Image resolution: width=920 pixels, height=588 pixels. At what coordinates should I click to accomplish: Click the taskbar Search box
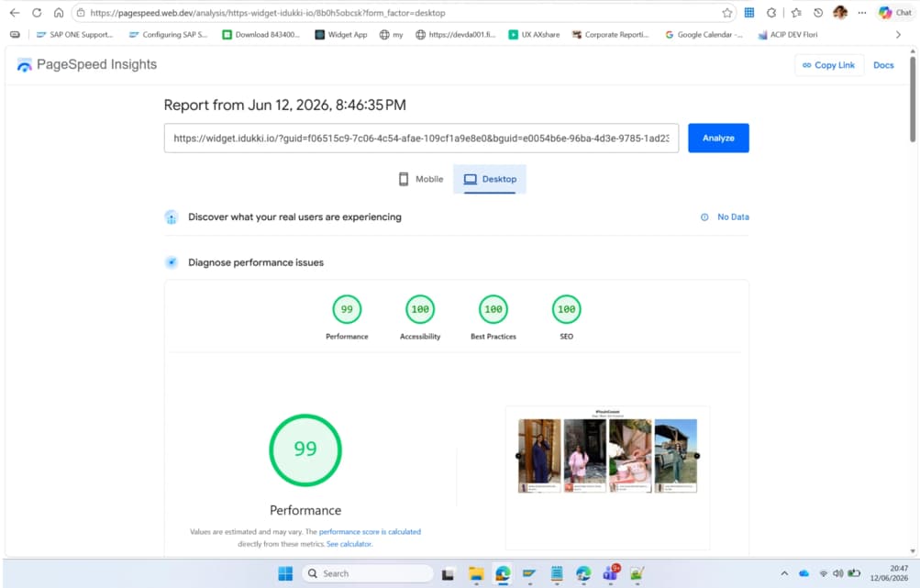[367, 573]
